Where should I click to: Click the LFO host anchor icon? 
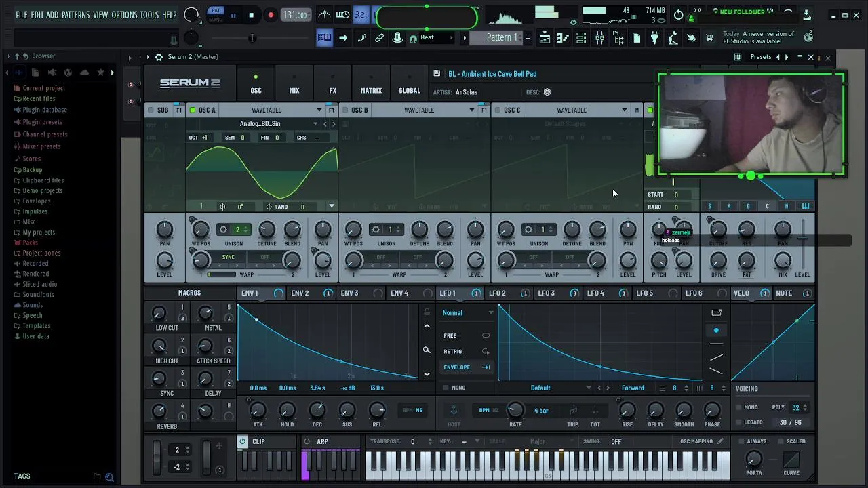pyautogui.click(x=454, y=410)
